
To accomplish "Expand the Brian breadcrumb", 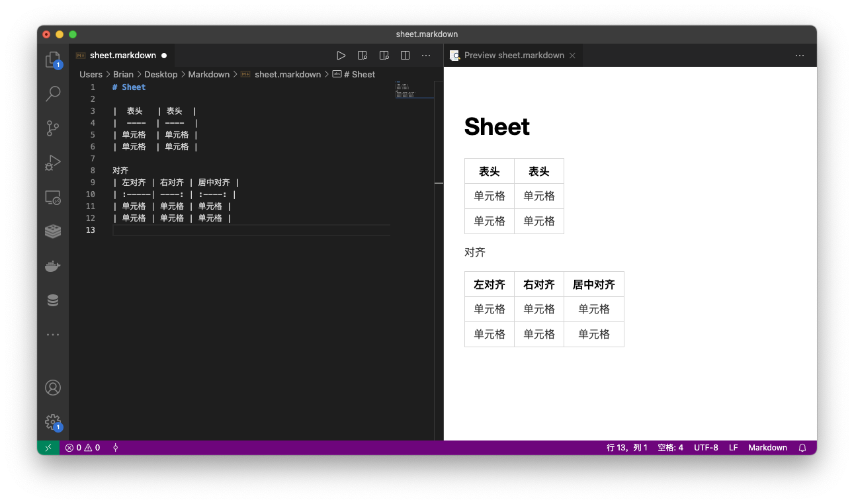I will pos(123,75).
